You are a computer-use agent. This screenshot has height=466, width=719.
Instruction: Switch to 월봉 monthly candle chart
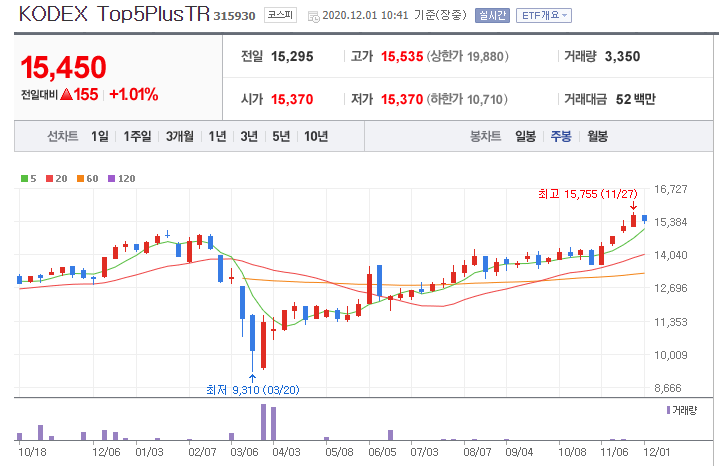tap(597, 136)
